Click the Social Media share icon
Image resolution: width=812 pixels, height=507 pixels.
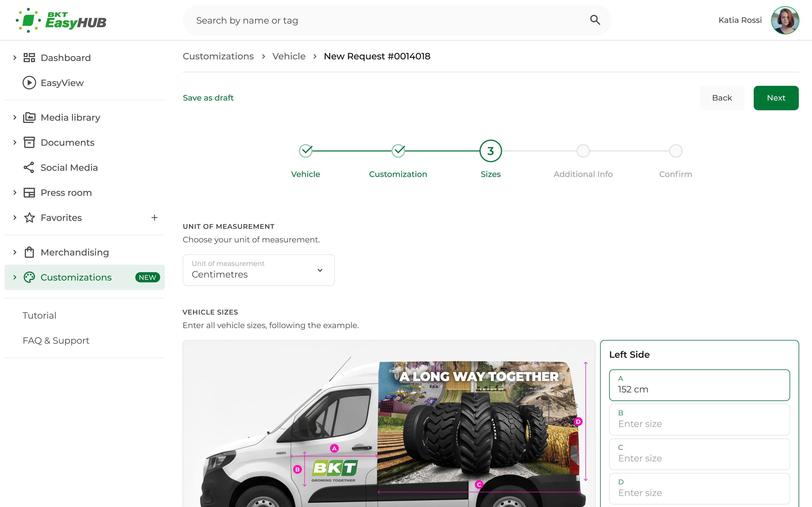29,168
